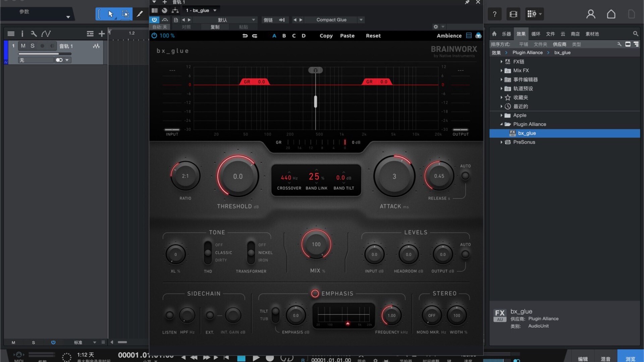644x362 pixels.
Task: Open the video player film icon
Action: [x=513, y=14]
